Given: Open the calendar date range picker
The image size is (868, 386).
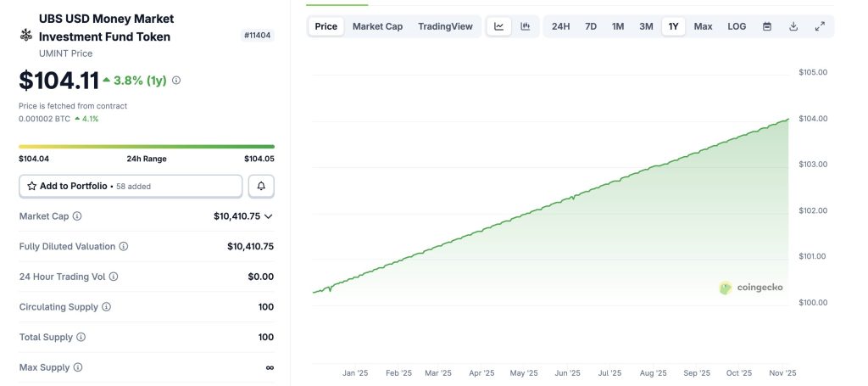Looking at the screenshot, I should [767, 26].
